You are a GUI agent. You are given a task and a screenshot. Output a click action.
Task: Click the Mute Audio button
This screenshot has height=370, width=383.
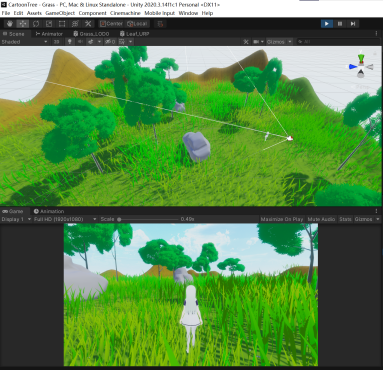coord(321,219)
